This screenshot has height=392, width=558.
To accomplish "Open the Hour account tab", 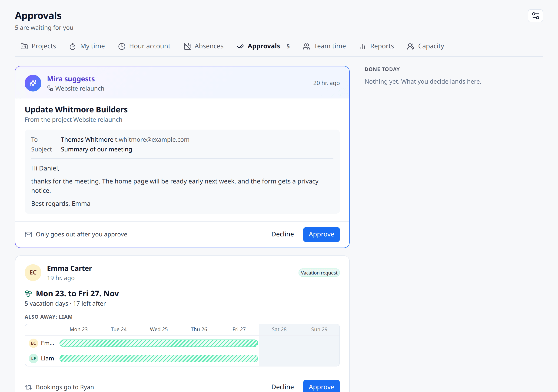I will [144, 46].
